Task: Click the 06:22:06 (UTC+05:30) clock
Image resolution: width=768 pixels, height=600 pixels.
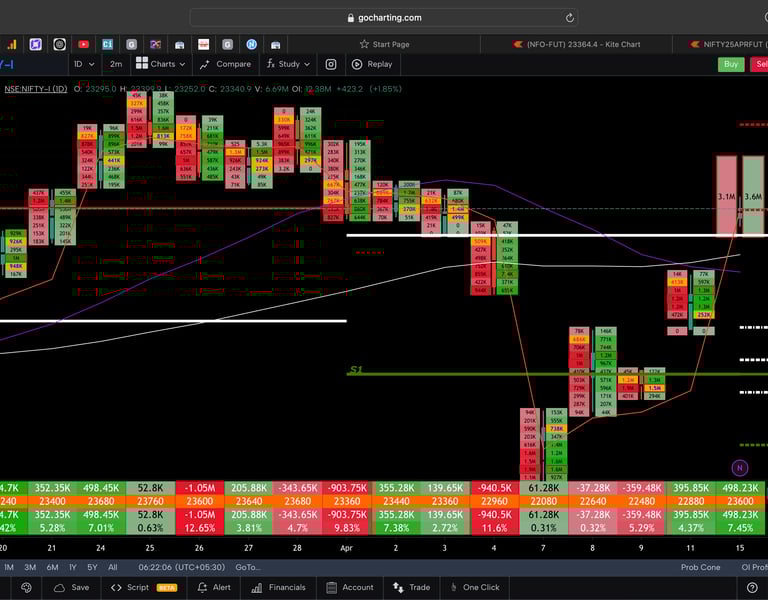Action: [182, 567]
